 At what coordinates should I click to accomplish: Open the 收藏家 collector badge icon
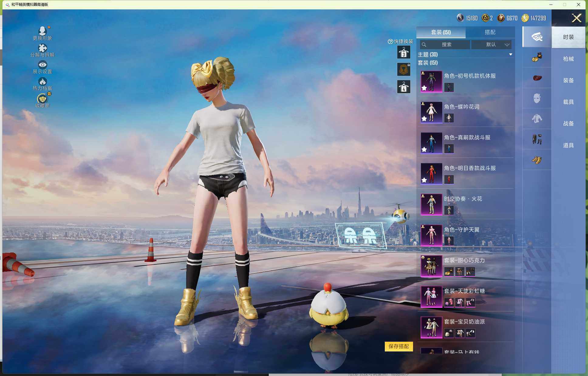point(43,99)
